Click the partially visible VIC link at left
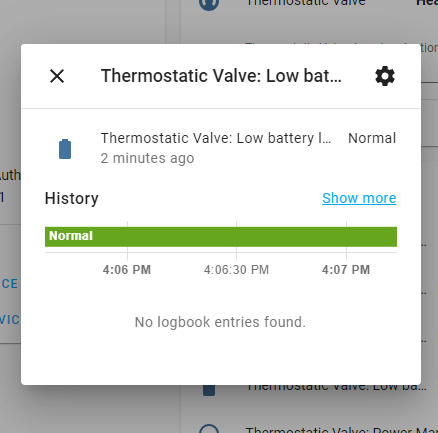Image resolution: width=438 pixels, height=433 pixels. pyautogui.click(x=10, y=320)
